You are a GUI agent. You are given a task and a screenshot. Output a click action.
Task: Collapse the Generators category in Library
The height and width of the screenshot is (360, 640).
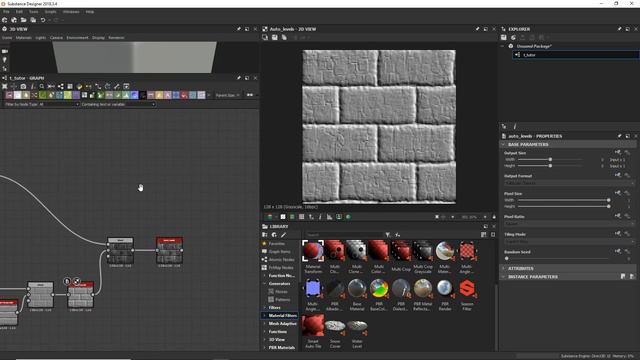(264, 284)
